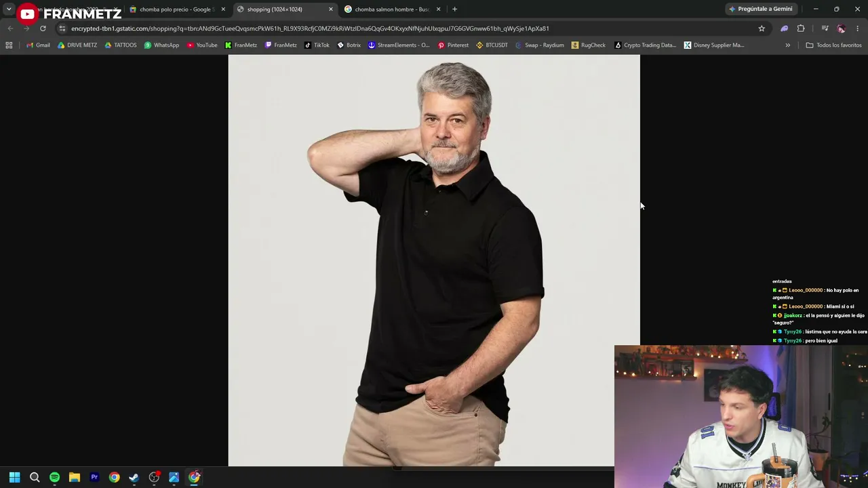Click the chat username jjoakorz
This screenshot has height=488, width=868.
793,316
